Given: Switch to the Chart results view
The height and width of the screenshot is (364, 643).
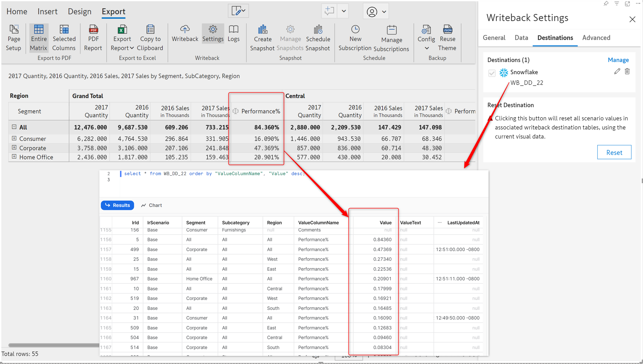Looking at the screenshot, I should pyautogui.click(x=152, y=205).
